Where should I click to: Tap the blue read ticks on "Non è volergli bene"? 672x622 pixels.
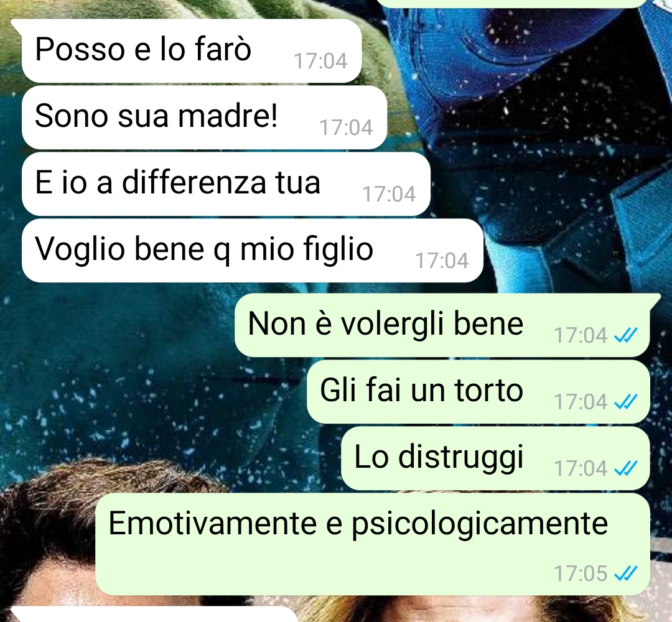(626, 335)
